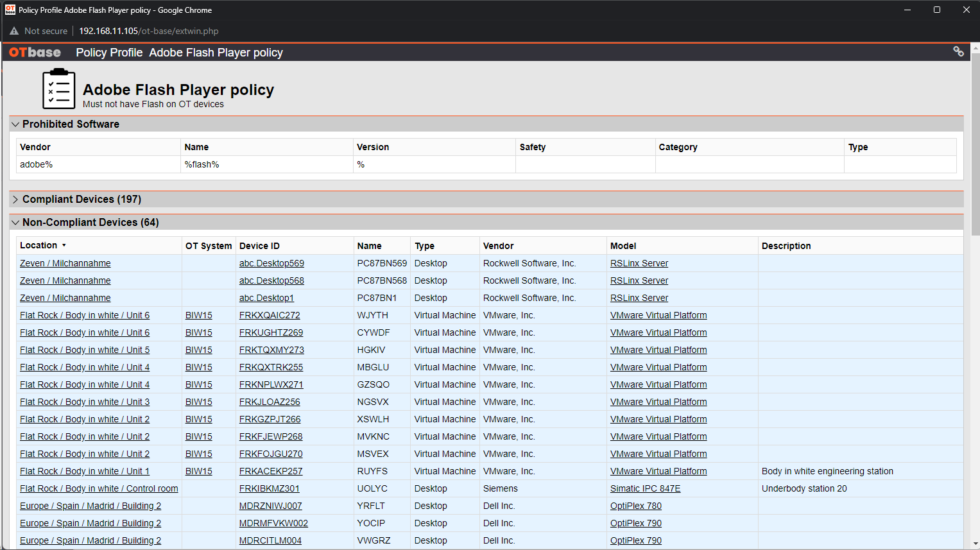Open device MDRZNIWJ007
980x550 pixels.
coord(270,506)
